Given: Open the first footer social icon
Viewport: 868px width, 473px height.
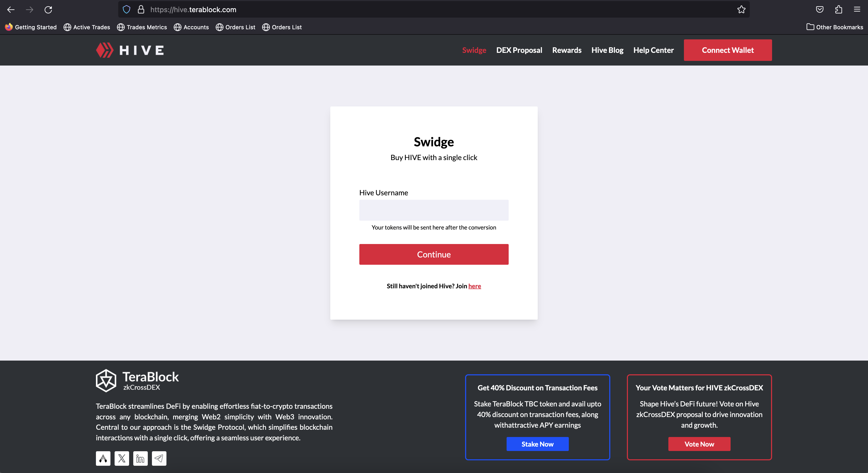Looking at the screenshot, I should (x=103, y=458).
